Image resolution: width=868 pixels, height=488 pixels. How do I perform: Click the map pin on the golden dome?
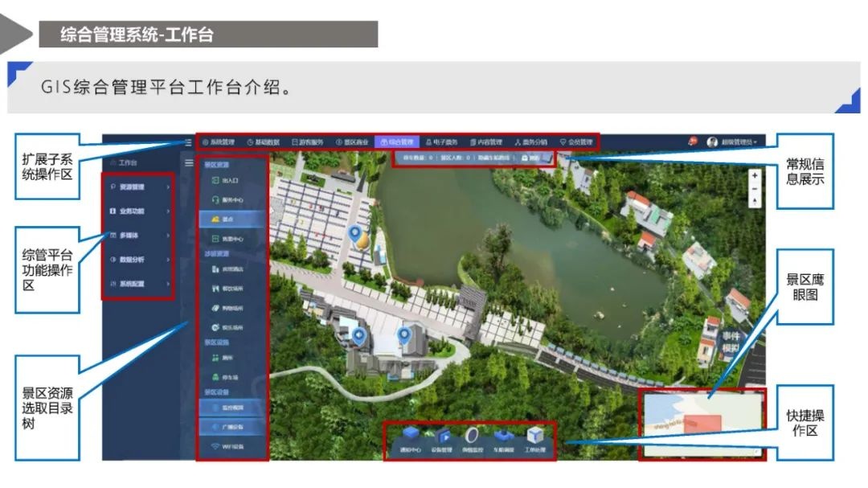(355, 233)
